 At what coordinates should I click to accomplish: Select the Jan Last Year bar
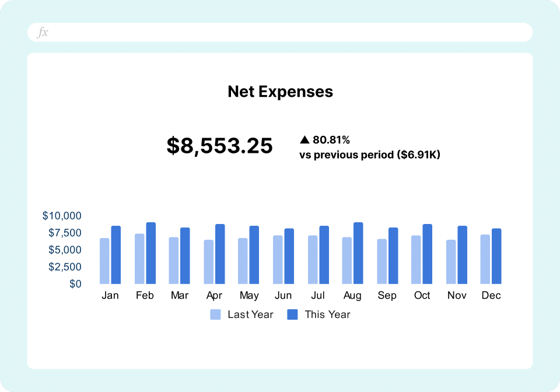click(104, 261)
